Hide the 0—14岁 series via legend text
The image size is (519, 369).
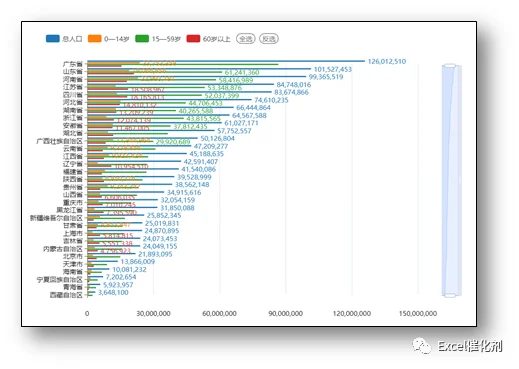pyautogui.click(x=116, y=39)
